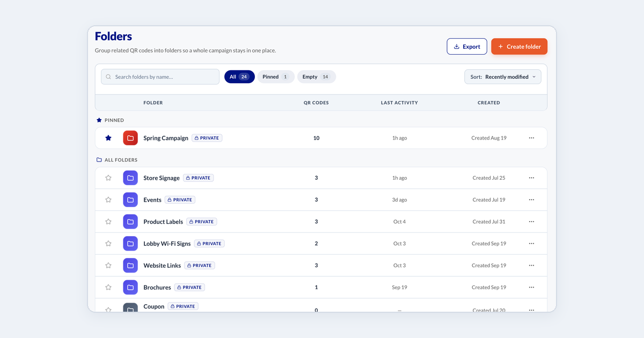Open the Events folder name

tap(152, 200)
